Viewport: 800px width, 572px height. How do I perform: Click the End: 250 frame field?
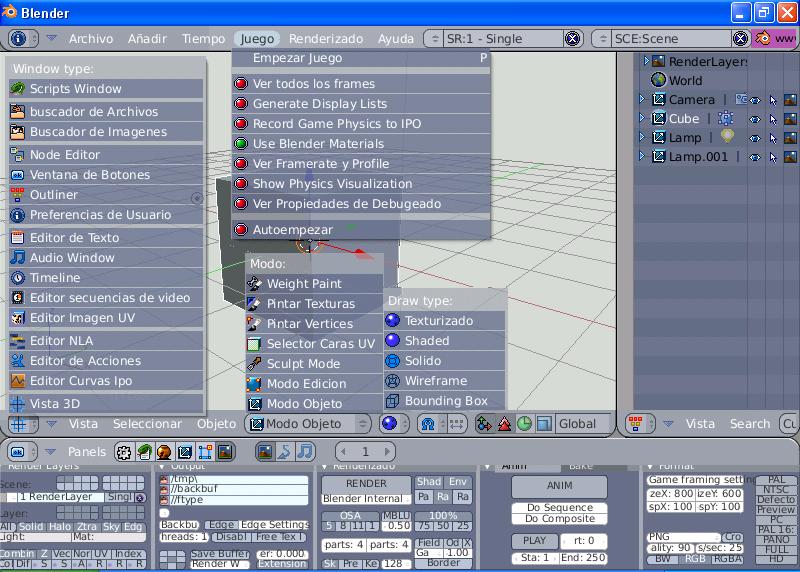(x=583, y=558)
